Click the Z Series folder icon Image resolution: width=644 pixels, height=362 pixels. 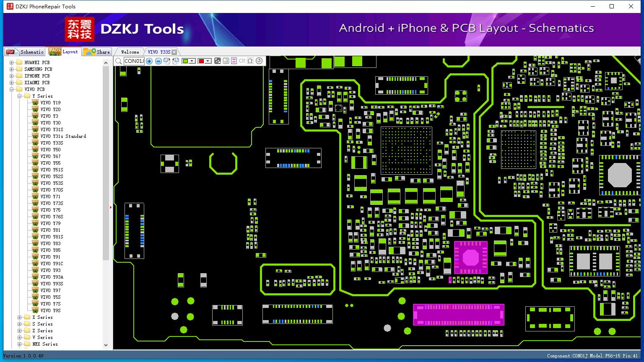pos(27,331)
